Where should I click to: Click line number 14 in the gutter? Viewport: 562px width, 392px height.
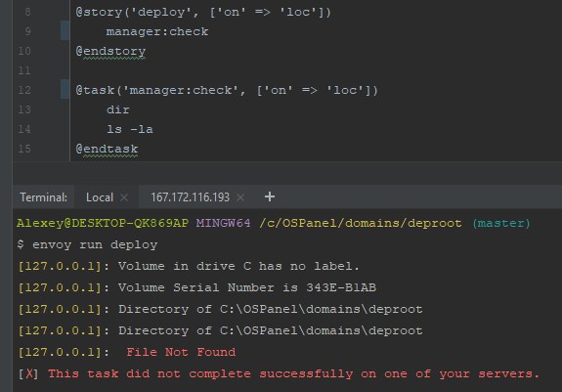[x=24, y=129]
